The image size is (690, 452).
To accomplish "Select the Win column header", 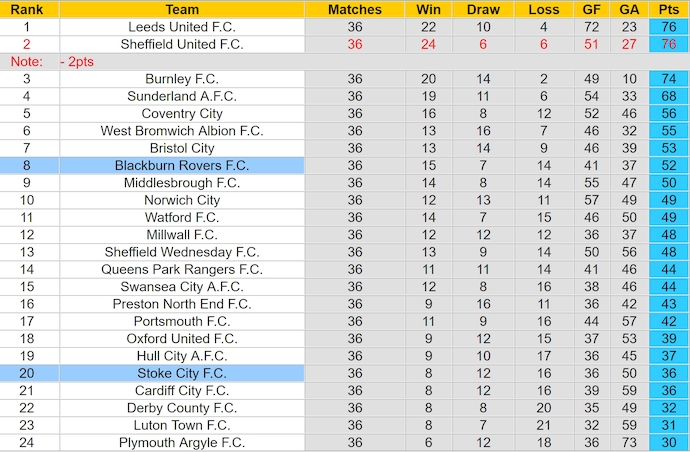I will pos(429,9).
